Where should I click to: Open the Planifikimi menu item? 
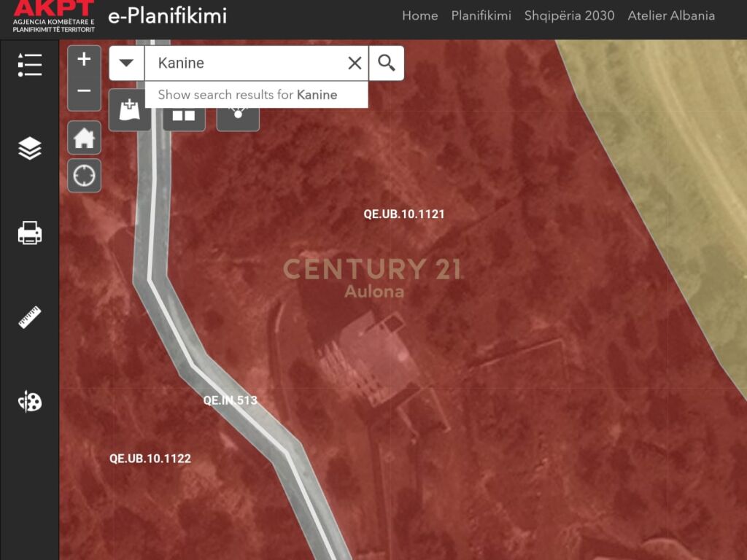tap(481, 15)
